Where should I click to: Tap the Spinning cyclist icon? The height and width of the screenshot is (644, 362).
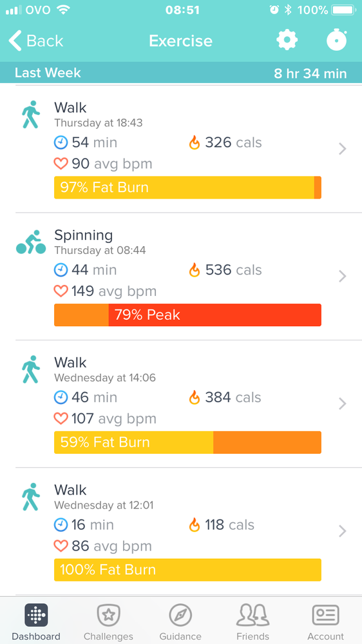pyautogui.click(x=31, y=242)
